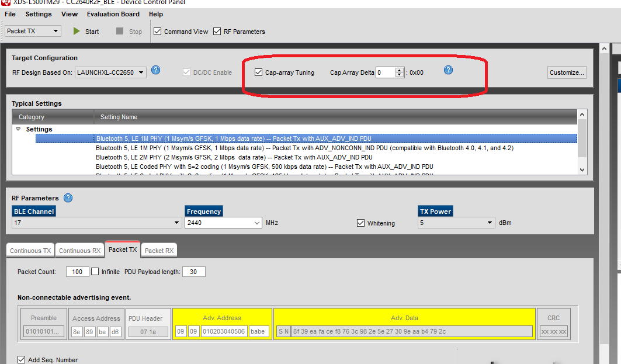Screen dimensions: 621x364
Task: Click the Adv. Address 'babe' field
Action: [x=259, y=331]
